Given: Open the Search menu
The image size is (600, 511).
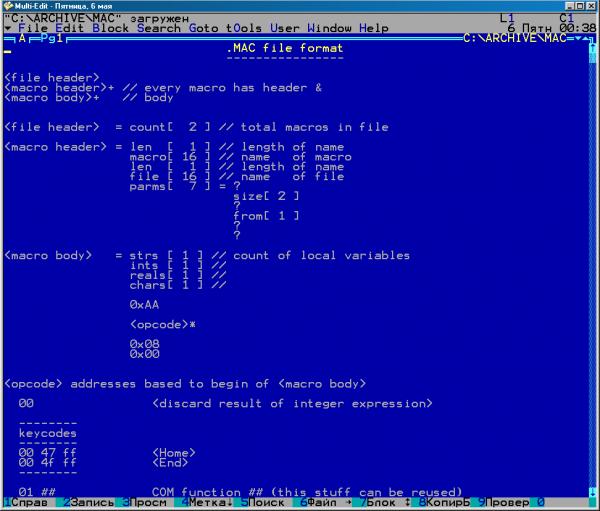Looking at the screenshot, I should pyautogui.click(x=159, y=28).
